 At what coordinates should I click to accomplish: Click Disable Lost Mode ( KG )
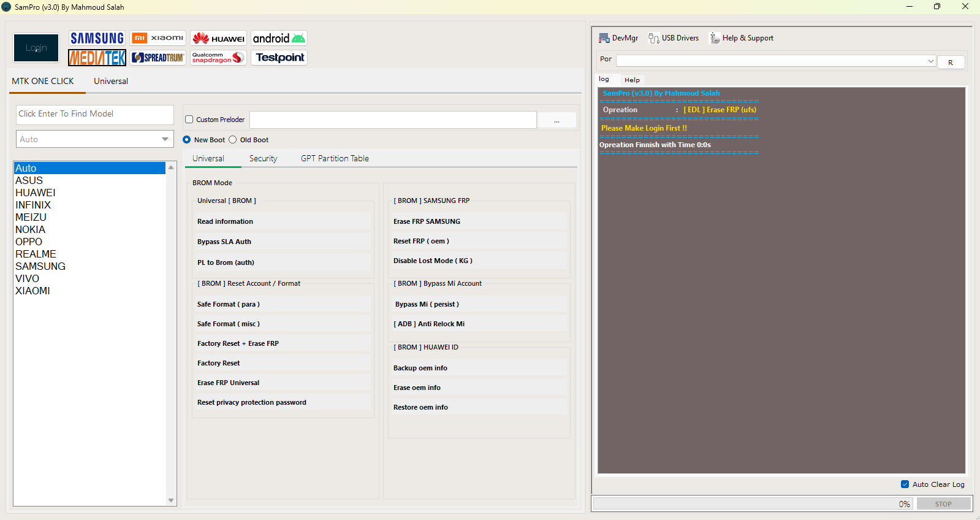coord(479,261)
